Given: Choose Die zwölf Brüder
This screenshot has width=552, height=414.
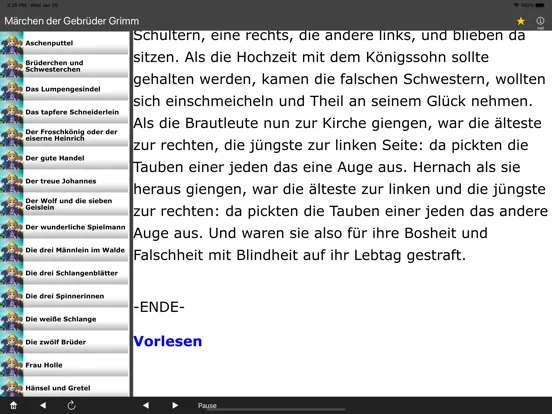Looking at the screenshot, I should click(x=65, y=342).
